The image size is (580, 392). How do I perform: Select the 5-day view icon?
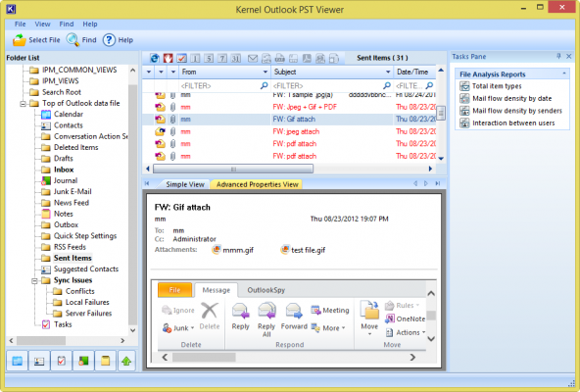coord(209,58)
